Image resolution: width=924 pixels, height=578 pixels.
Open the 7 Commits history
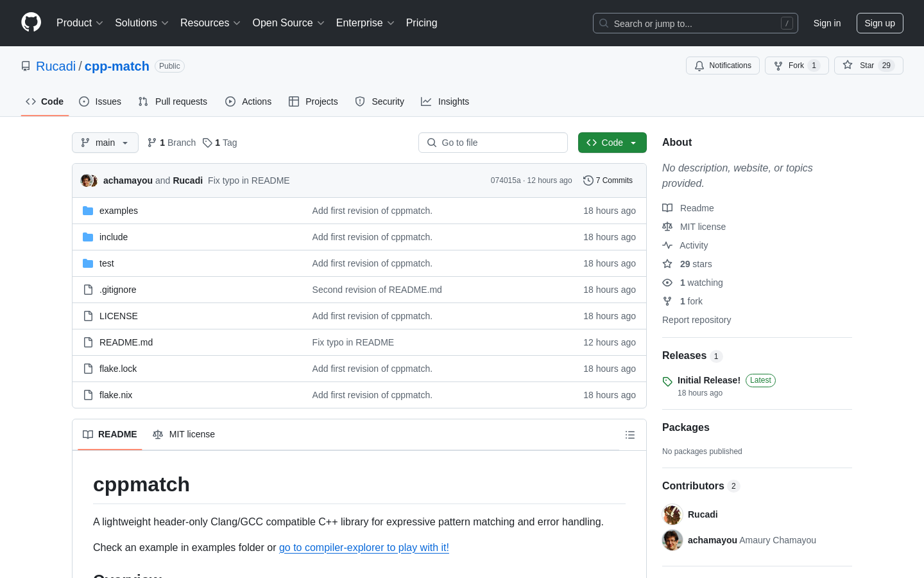point(608,180)
